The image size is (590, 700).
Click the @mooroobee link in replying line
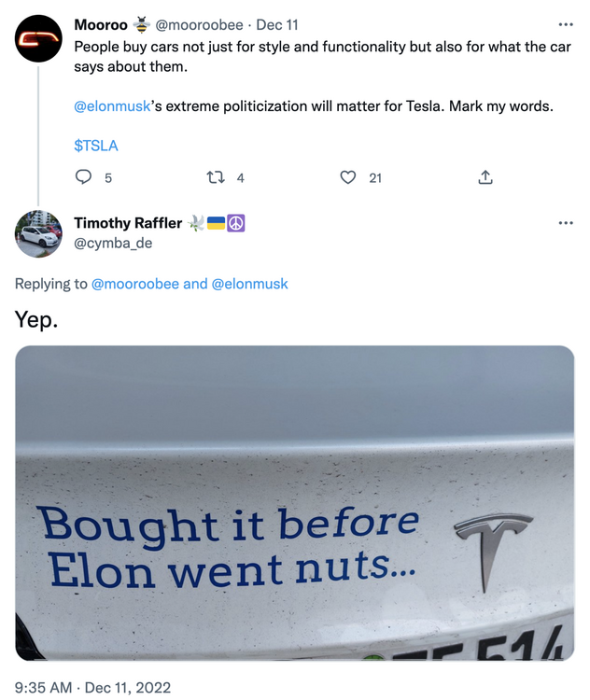pos(135,284)
